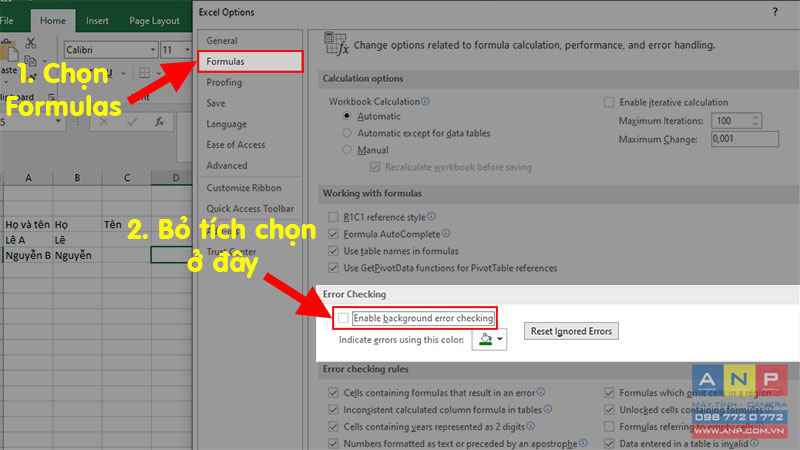800x450 pixels.
Task: Toggle 'Cells containing formulas that result in an error'
Action: 333,392
